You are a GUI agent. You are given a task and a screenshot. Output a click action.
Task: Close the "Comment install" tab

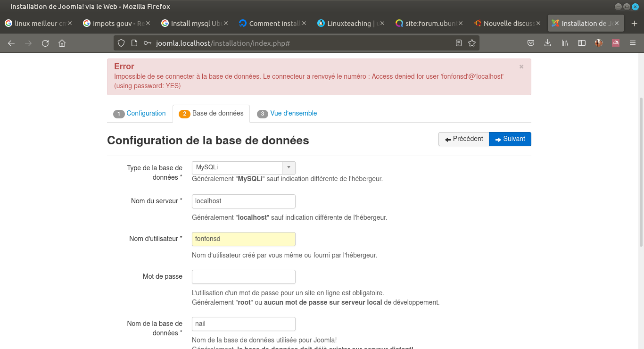pos(304,23)
